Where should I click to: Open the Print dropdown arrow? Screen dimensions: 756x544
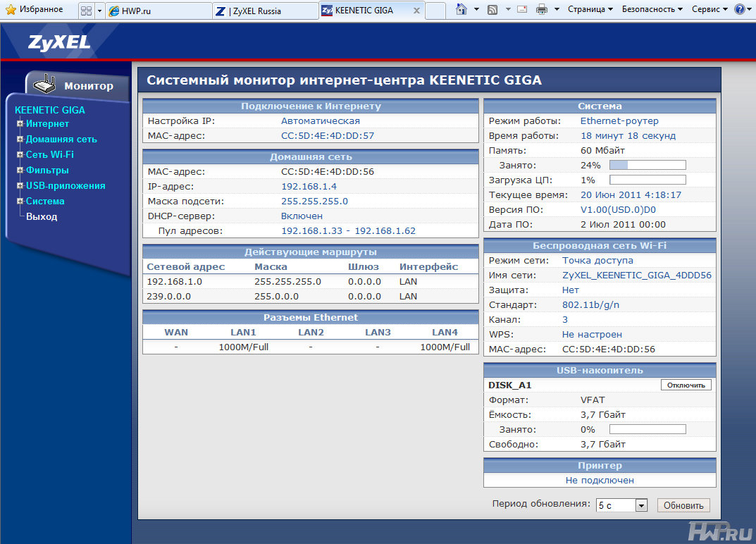(x=557, y=9)
